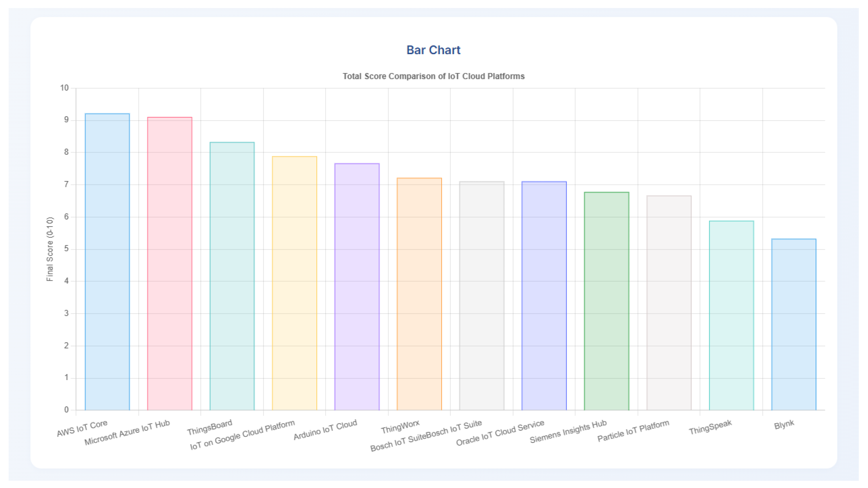Click the "Arduino IoT Cloud" axis label
This screenshot has width=868, height=488.
(x=325, y=430)
